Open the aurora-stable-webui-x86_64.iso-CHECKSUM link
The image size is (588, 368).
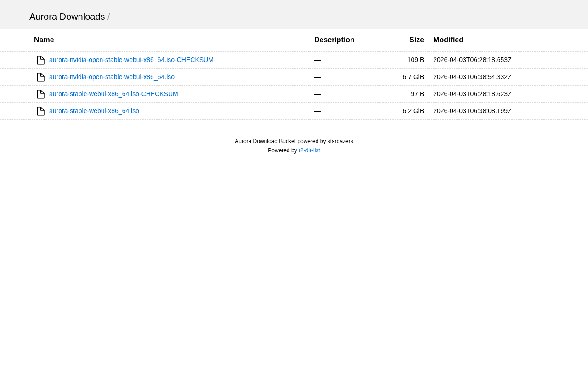click(x=113, y=94)
